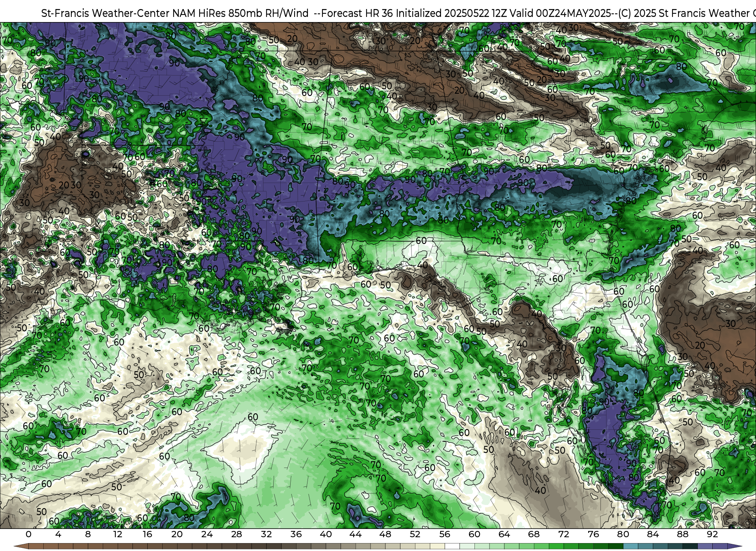
Task: Click the colorbar label "68"
Action: coord(534,534)
